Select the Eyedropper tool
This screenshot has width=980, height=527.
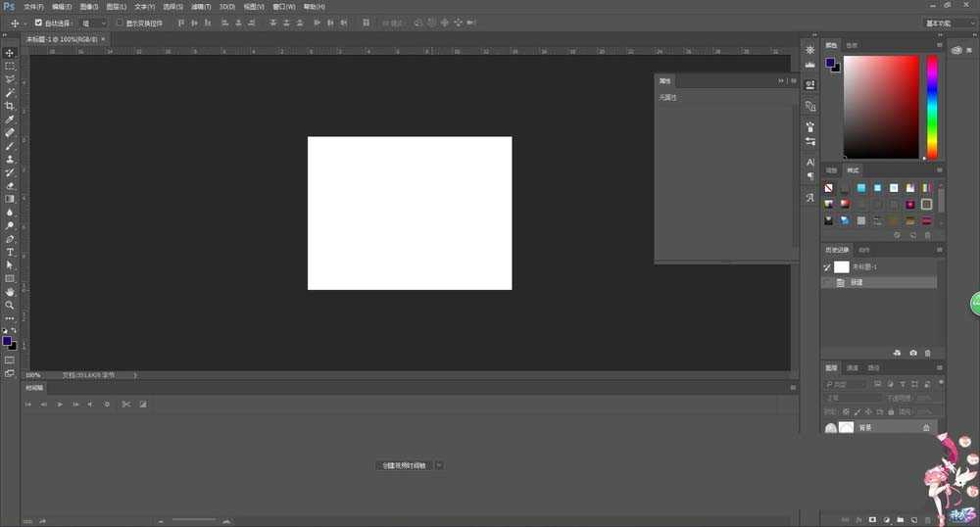pos(10,120)
